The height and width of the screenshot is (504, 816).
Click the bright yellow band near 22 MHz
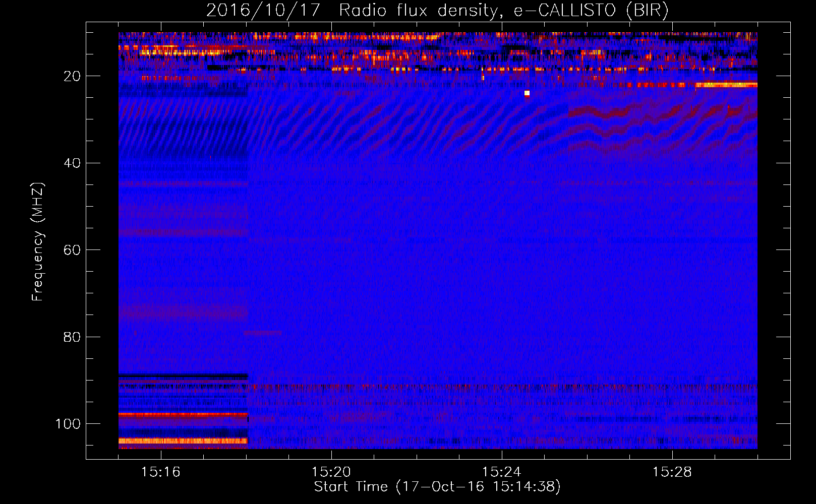click(726, 85)
